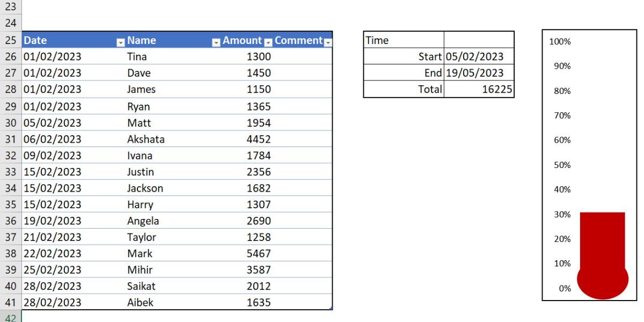Select row 30 header
The width and height of the screenshot is (644, 322).
[x=10, y=122]
